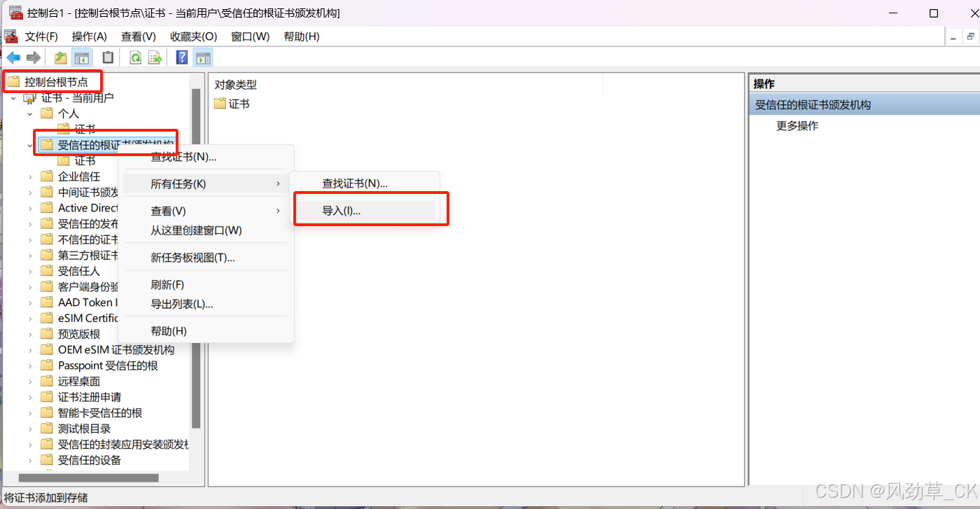Click the folder icon beside 受信任人
This screenshot has height=509, width=980.
coord(47,271)
